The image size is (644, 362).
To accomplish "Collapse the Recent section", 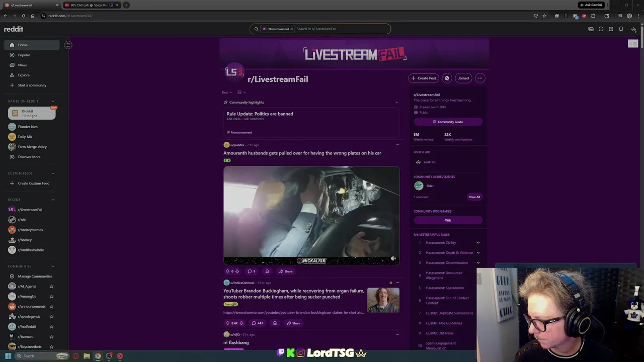I will tap(53, 200).
